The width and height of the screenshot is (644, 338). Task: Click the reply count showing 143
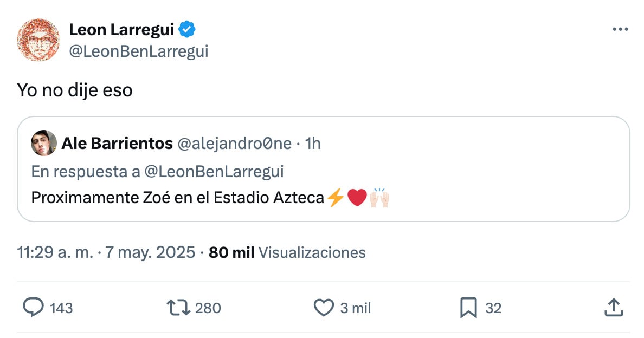[63, 308]
